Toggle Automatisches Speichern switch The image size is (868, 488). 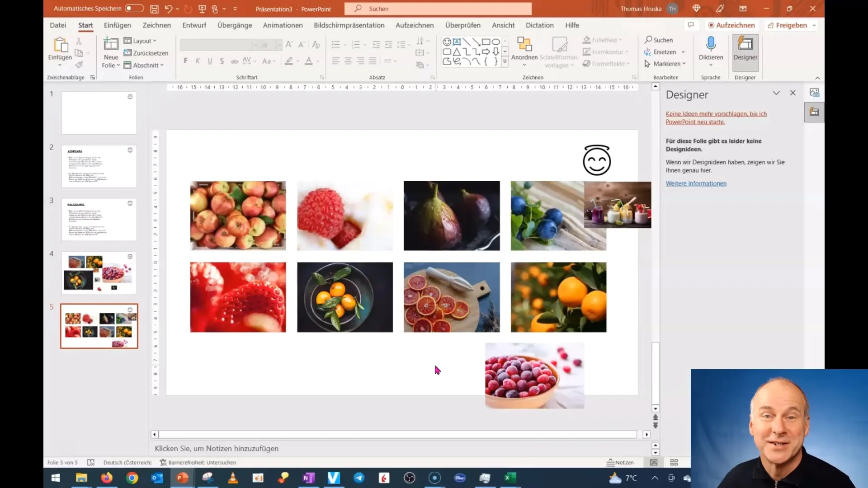click(x=134, y=8)
